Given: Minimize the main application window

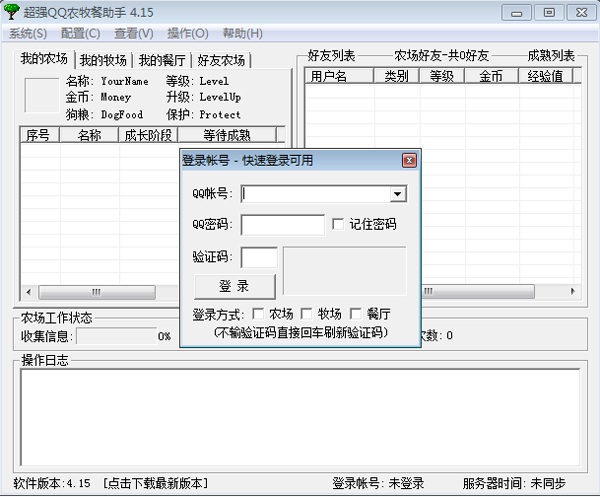Looking at the screenshot, I should pos(516,13).
